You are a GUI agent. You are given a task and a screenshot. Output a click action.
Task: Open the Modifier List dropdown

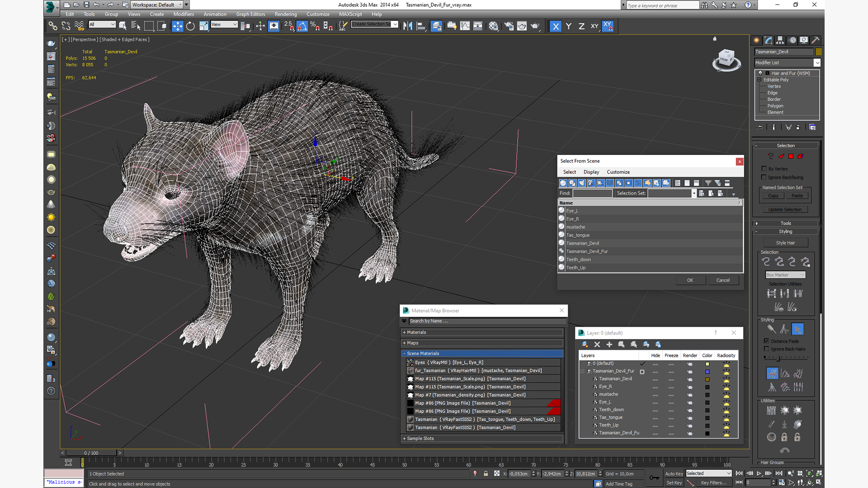[x=787, y=63]
